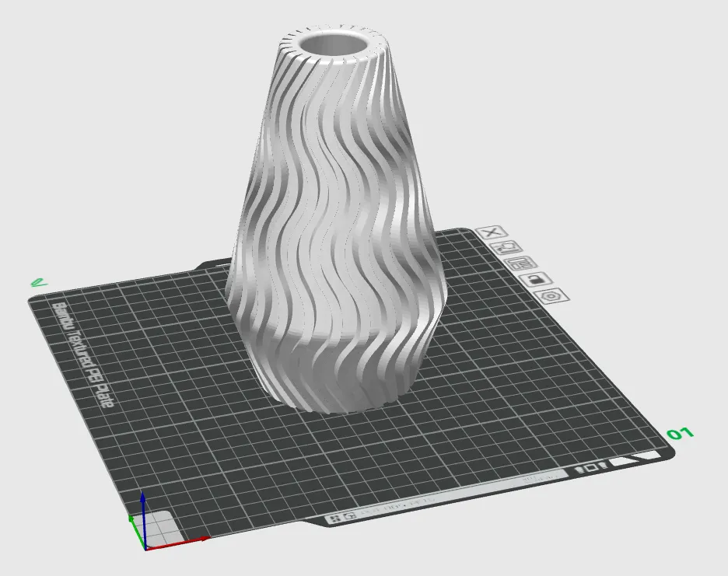
Task: Click the vase's top circular opening
Action: [334, 44]
